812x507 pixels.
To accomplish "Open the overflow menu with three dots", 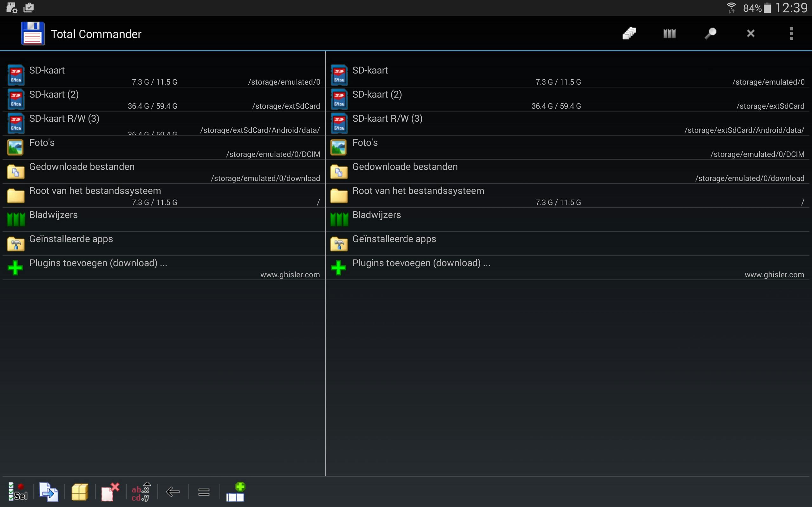I will [791, 34].
